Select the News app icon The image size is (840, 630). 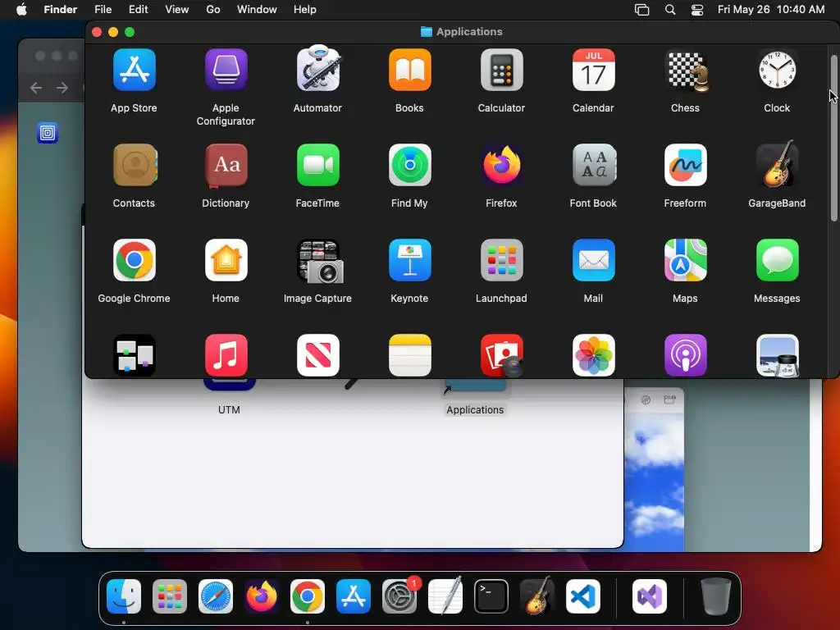[318, 355]
